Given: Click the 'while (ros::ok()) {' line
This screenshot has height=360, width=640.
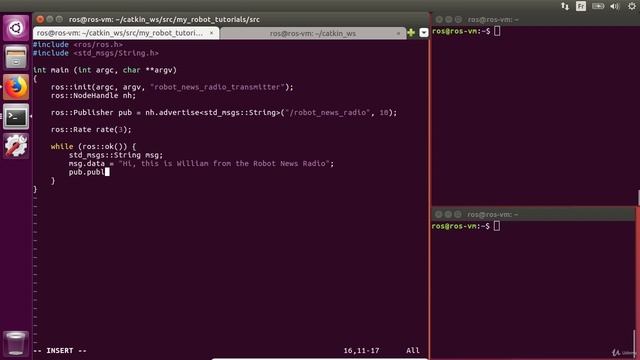Looking at the screenshot, I should (93, 147).
